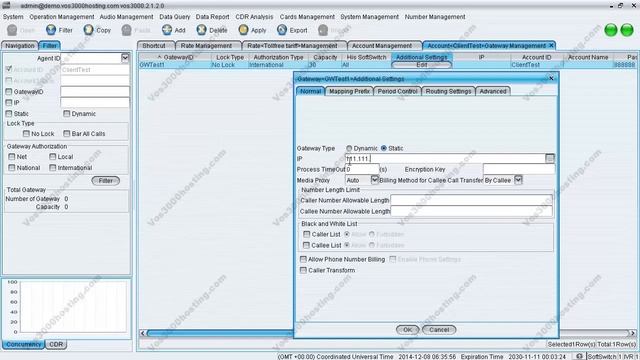Open the Number Management menu

tap(435, 17)
